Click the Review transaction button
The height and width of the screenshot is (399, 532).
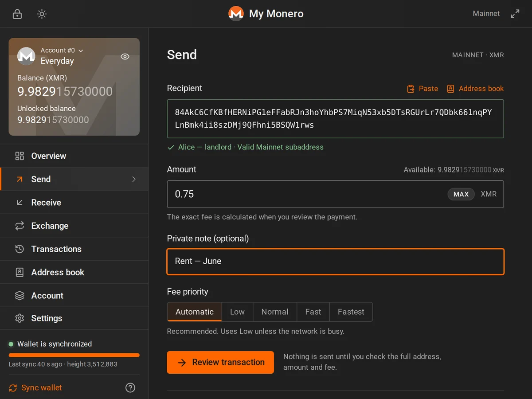pyautogui.click(x=220, y=362)
